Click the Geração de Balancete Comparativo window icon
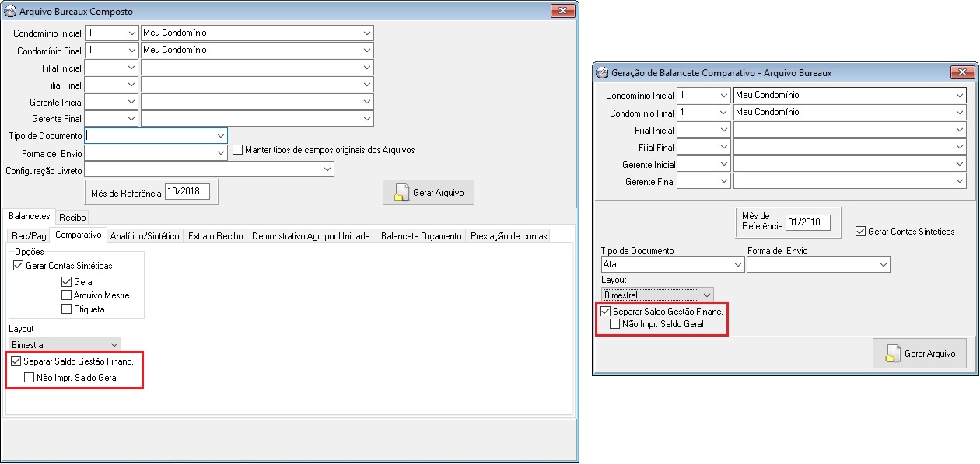Screen dimensions: 980x464 601,73
